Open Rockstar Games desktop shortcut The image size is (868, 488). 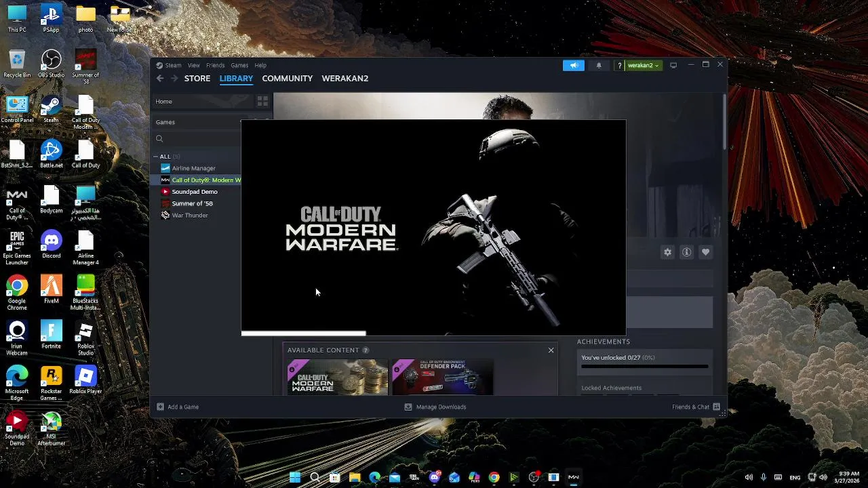[x=51, y=384]
